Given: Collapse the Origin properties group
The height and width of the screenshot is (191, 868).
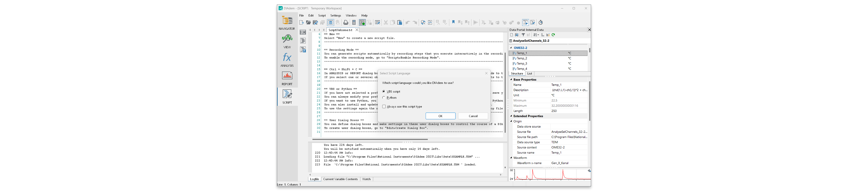Looking at the screenshot, I should point(511,121).
